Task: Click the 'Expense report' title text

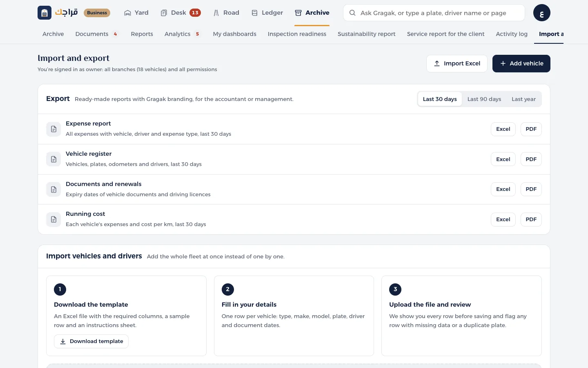Action: (88, 123)
